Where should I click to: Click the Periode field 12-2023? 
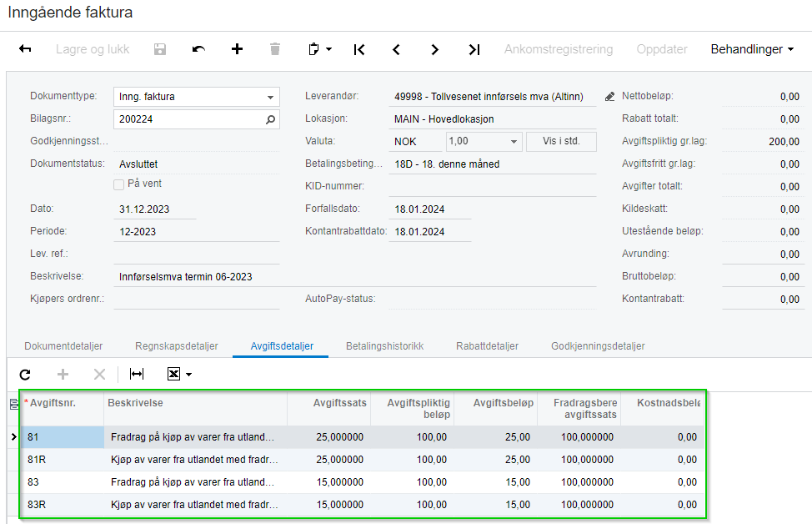click(x=196, y=232)
